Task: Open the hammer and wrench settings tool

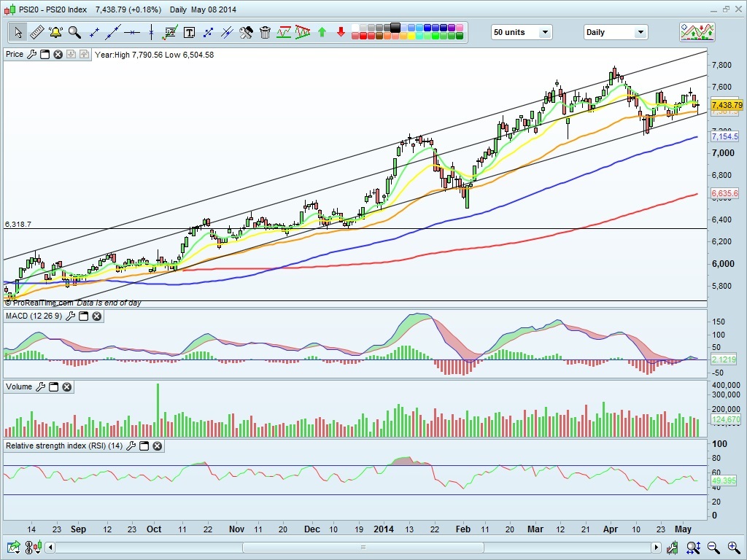Action: coord(246,32)
